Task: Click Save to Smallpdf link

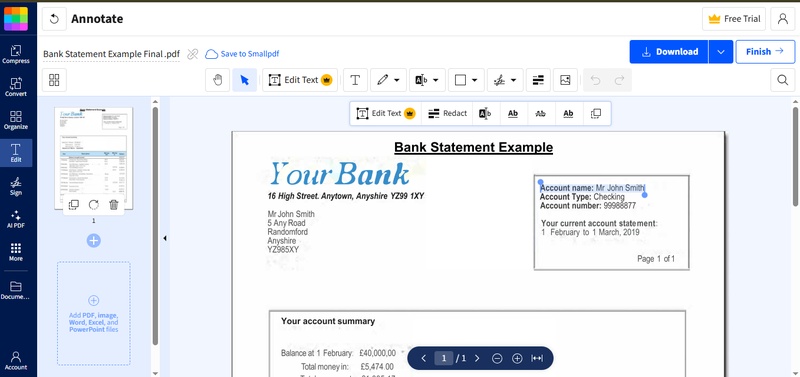Action: click(x=242, y=54)
